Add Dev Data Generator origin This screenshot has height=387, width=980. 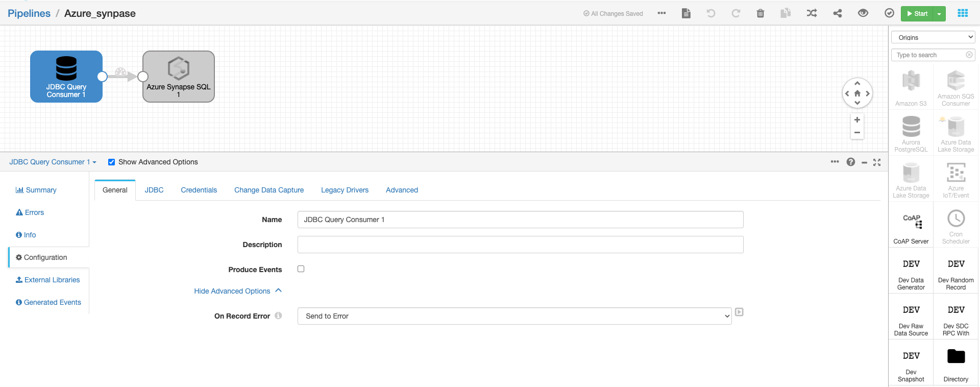pos(911,271)
